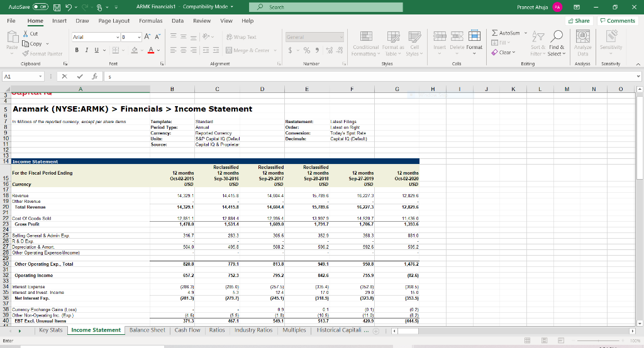The width and height of the screenshot is (644, 348).
Task: Click the Share button
Action: [579, 21]
